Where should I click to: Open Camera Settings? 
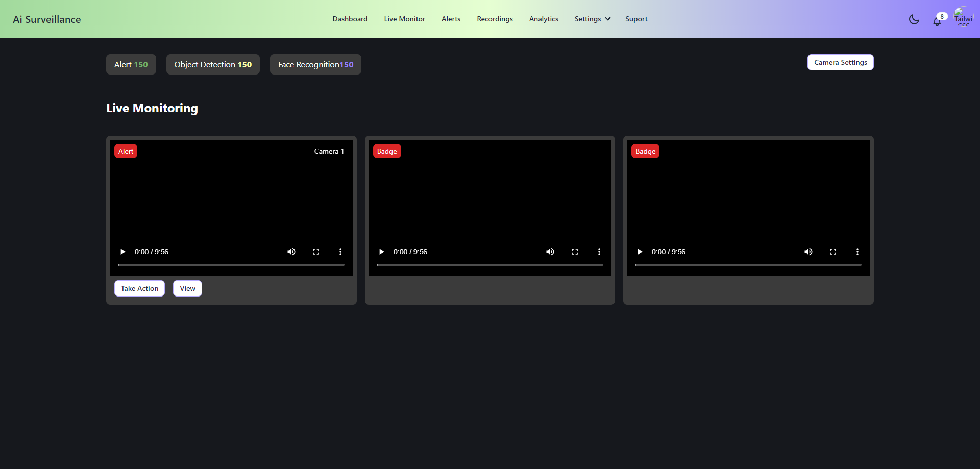point(841,62)
